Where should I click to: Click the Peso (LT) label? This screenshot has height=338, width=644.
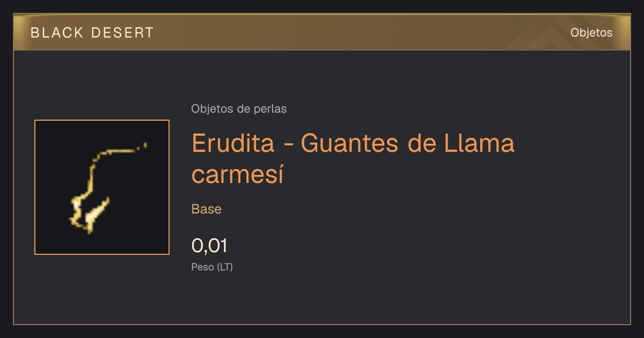212,267
